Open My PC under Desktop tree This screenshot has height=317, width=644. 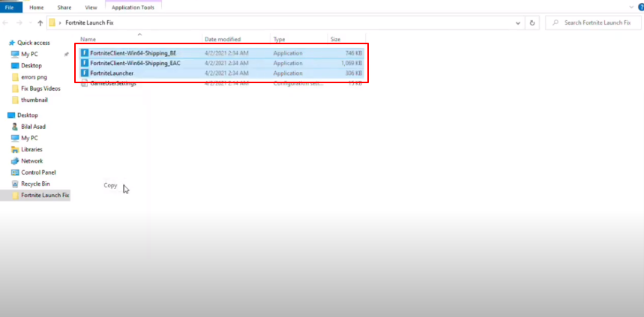click(x=29, y=138)
